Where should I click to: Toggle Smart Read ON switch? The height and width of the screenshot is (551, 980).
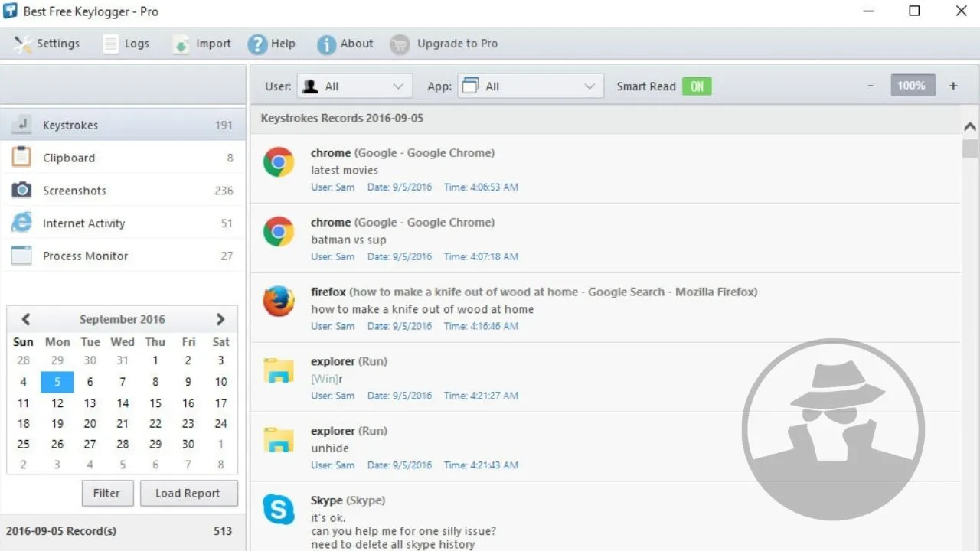click(x=697, y=86)
